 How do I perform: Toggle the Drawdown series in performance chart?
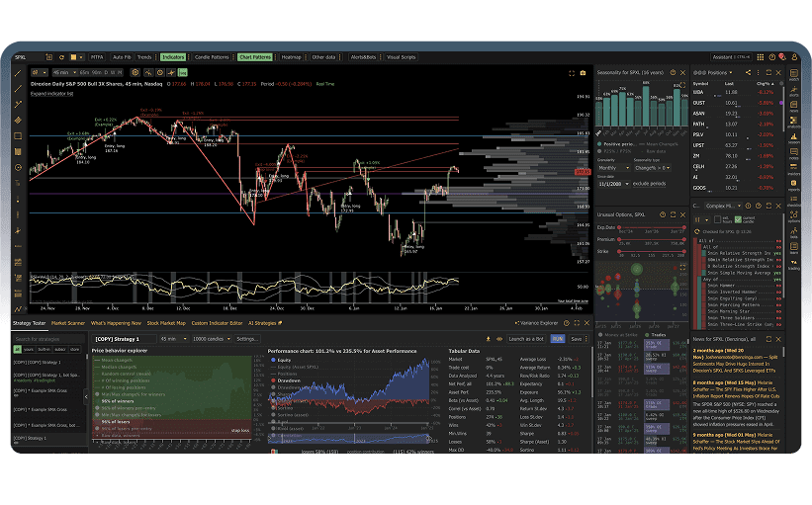click(x=285, y=380)
